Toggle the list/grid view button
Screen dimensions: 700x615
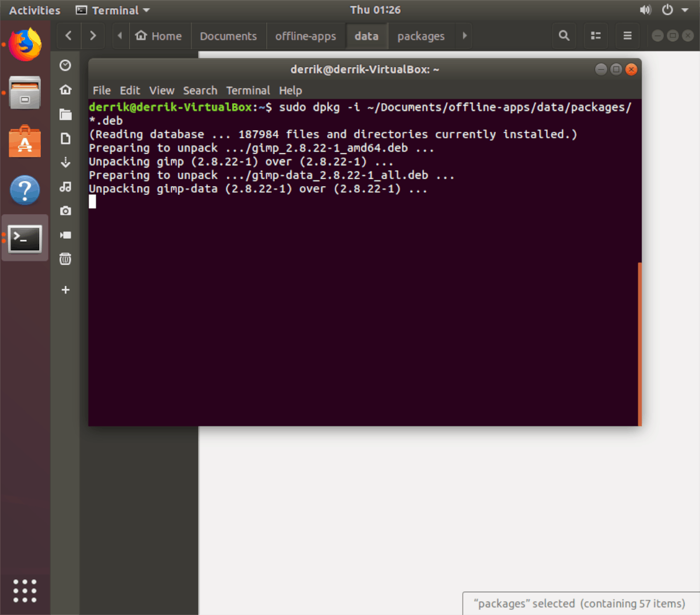click(596, 36)
